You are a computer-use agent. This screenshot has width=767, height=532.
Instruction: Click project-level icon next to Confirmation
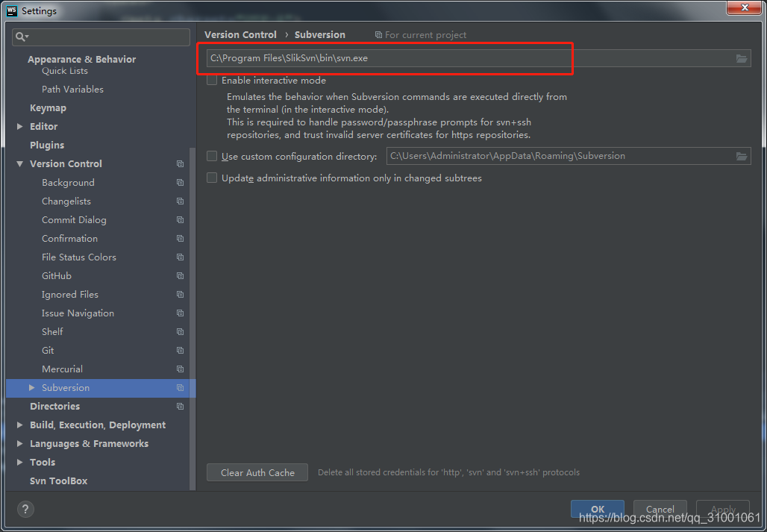coord(180,239)
